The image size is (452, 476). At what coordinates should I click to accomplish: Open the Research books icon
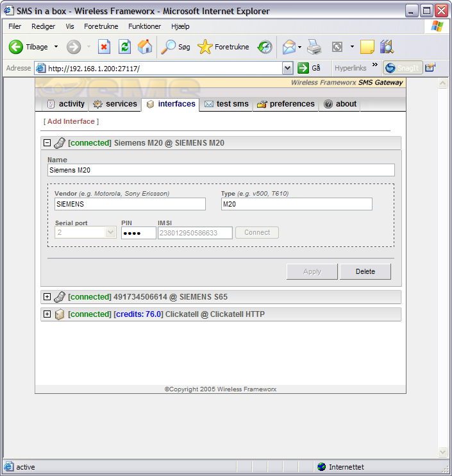pyautogui.click(x=387, y=47)
